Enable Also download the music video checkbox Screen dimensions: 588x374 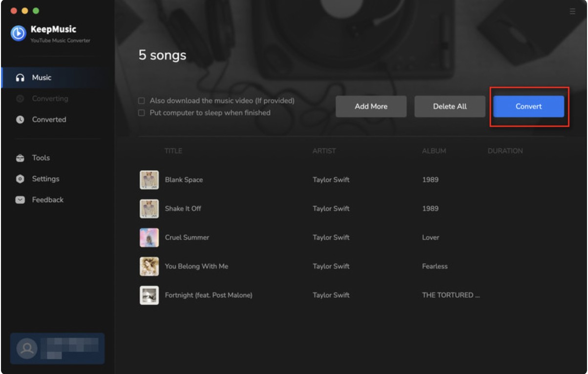coord(142,101)
